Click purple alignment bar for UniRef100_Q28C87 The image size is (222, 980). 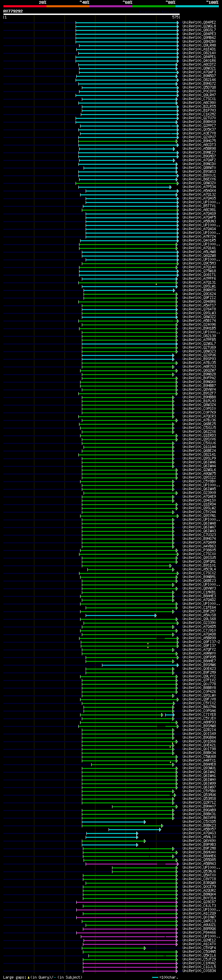(x=127, y=902)
